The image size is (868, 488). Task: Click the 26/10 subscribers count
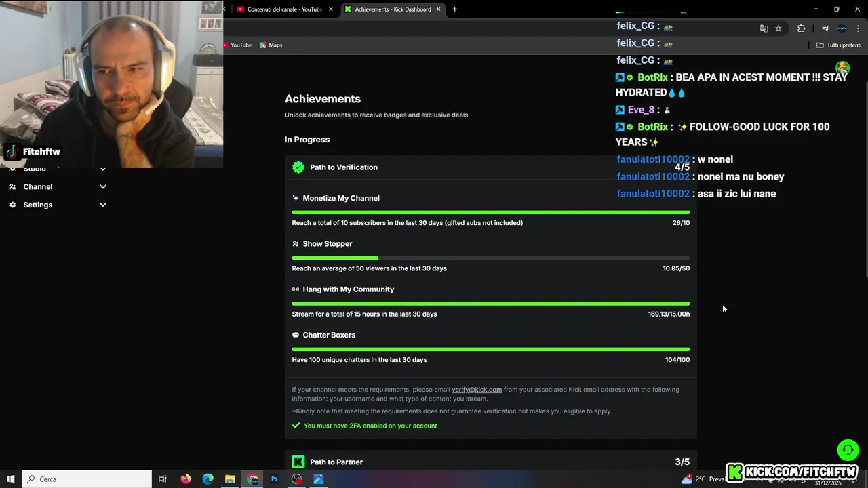[681, 223]
